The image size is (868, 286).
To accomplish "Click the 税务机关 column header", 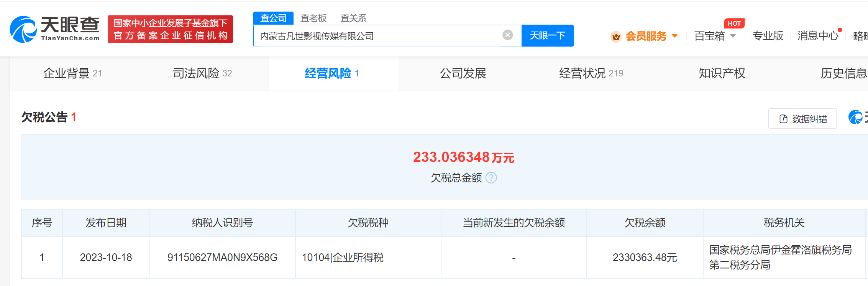I will point(784,223).
